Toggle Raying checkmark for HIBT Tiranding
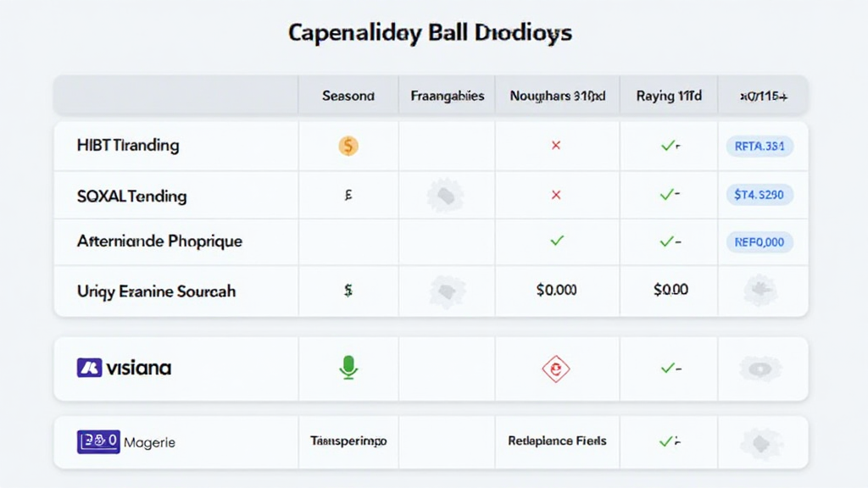This screenshot has height=488, width=868. (668, 146)
